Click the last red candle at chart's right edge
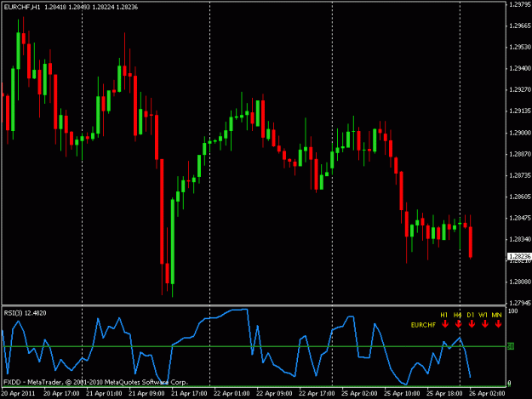532x399 pixels. tap(471, 242)
